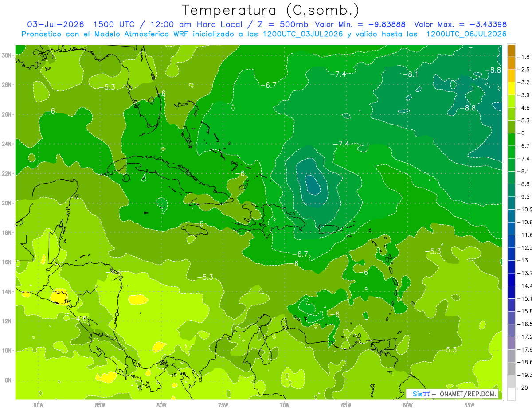Viewport: 532px width, 411px height.
Task: Click the "22N" latitude axis label
Action: click(x=7, y=173)
